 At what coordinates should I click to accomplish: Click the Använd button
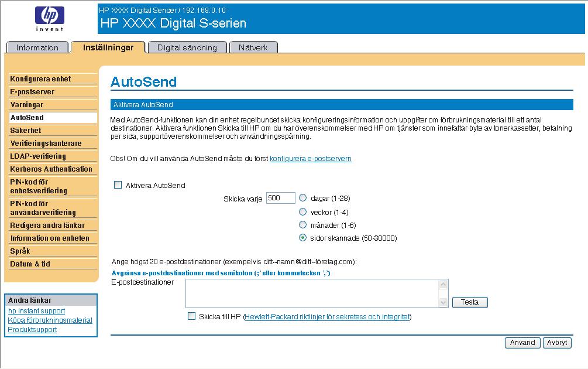click(522, 343)
